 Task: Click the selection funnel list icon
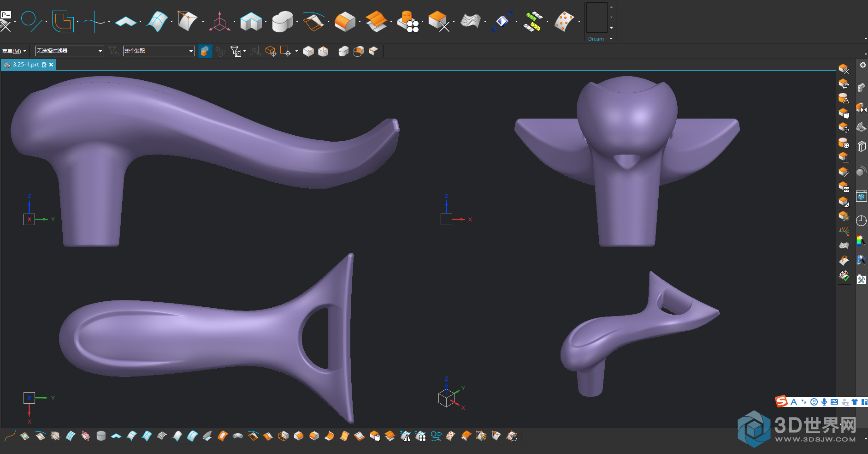[x=236, y=51]
